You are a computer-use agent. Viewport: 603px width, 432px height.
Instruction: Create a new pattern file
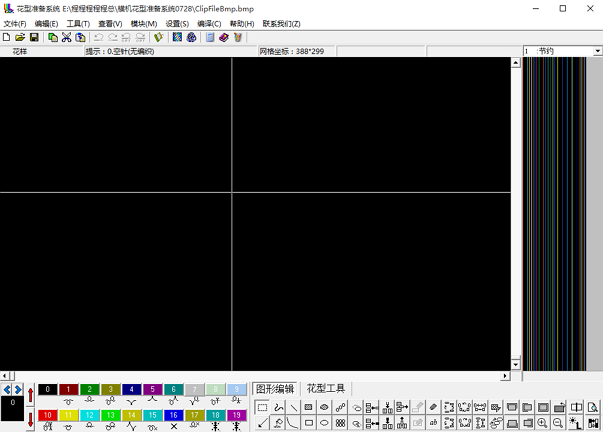tap(6, 37)
